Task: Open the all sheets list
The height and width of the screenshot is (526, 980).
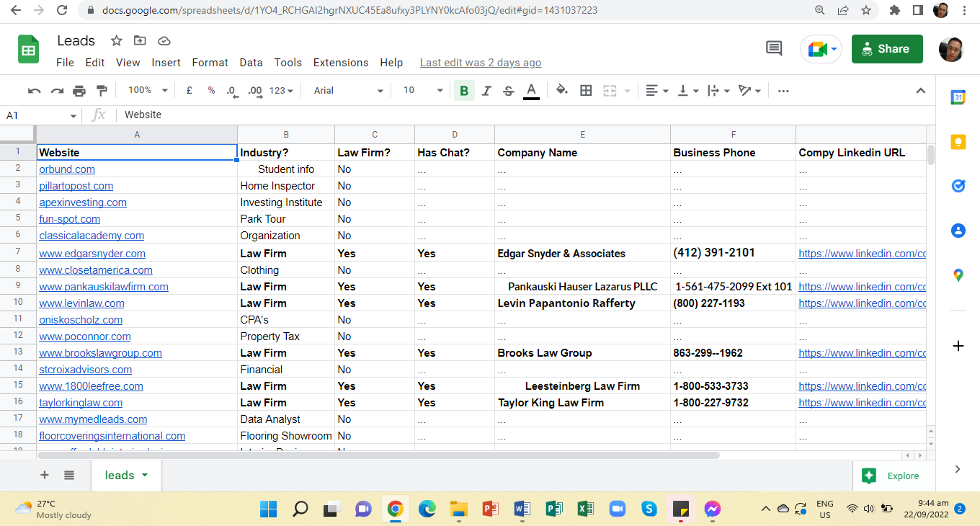Action: (x=69, y=475)
